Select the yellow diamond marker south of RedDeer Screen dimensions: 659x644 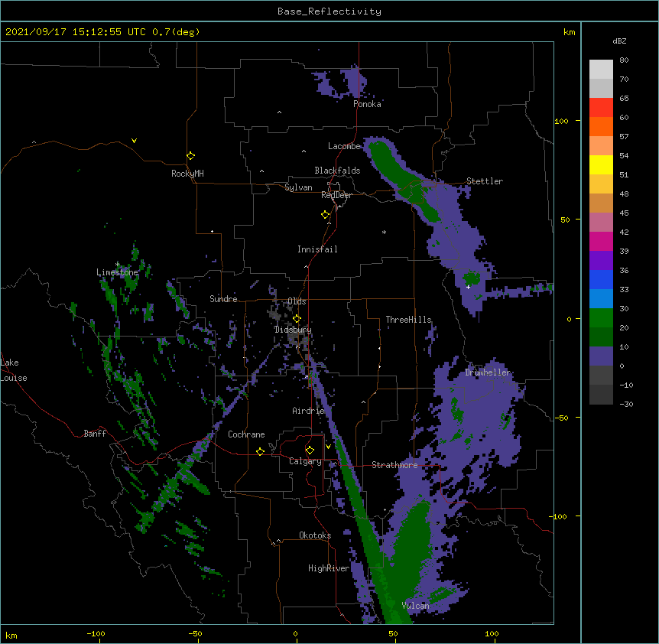click(x=326, y=215)
